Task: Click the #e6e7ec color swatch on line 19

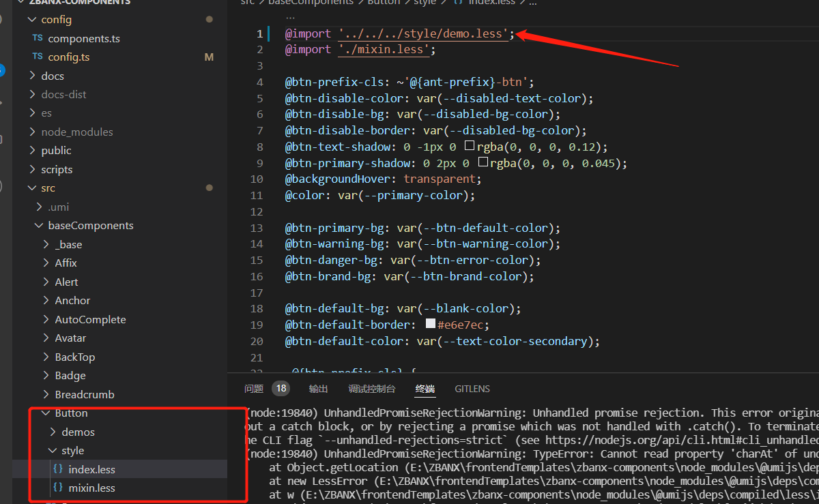Action: click(x=431, y=324)
